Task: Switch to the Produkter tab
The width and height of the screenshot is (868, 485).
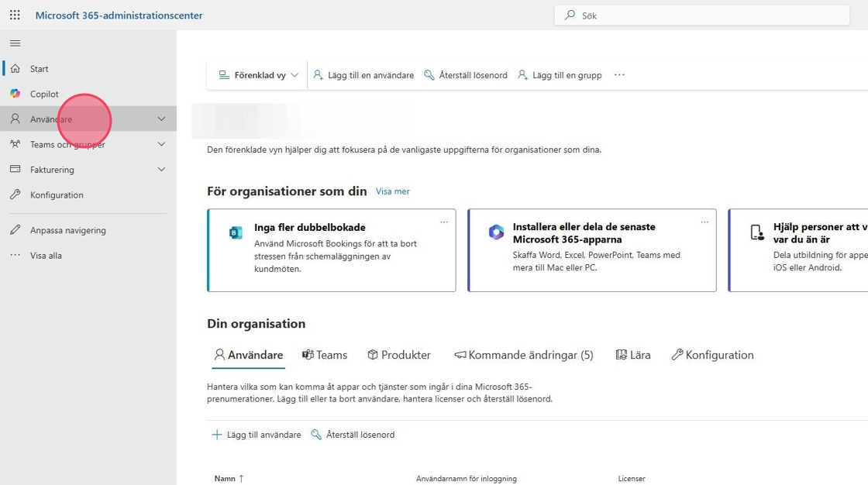Action: click(399, 355)
